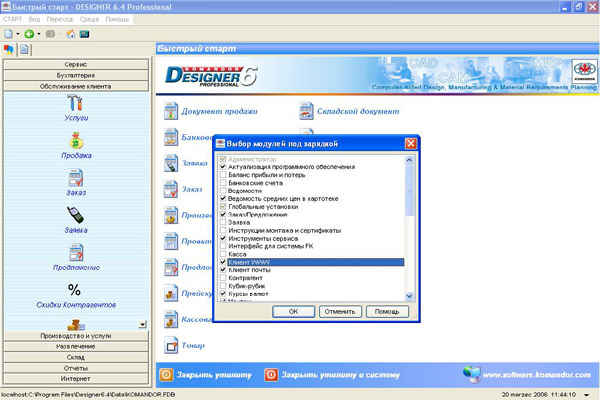The height and width of the screenshot is (400, 600).
Task: Open the Помощь menu in menu bar
Action: point(117,19)
